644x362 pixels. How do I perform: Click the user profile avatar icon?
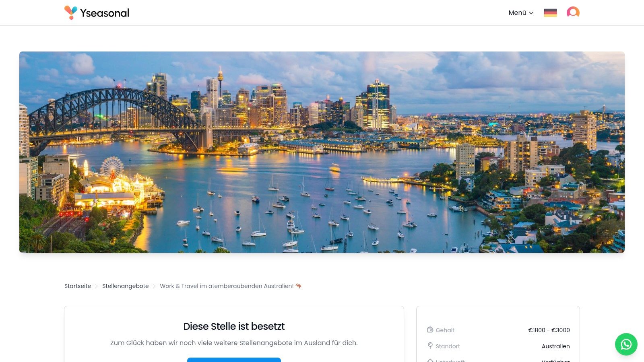[x=573, y=12]
